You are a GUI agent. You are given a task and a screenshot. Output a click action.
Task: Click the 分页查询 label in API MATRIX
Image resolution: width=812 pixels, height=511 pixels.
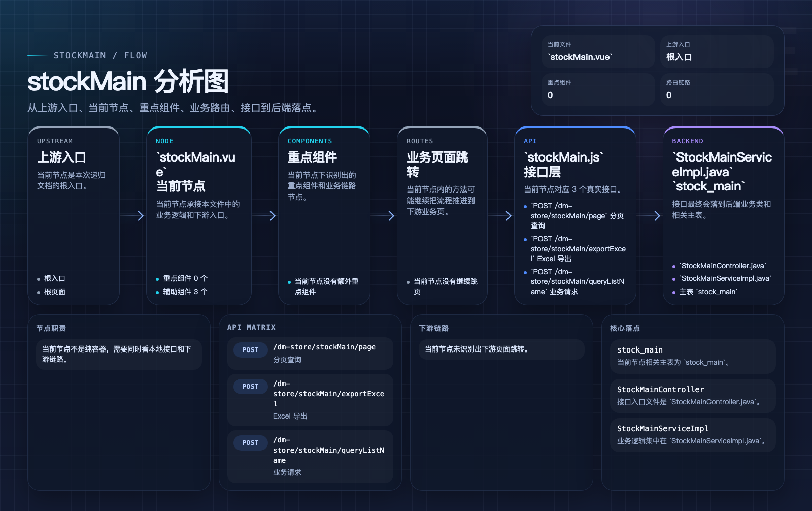coord(287,360)
